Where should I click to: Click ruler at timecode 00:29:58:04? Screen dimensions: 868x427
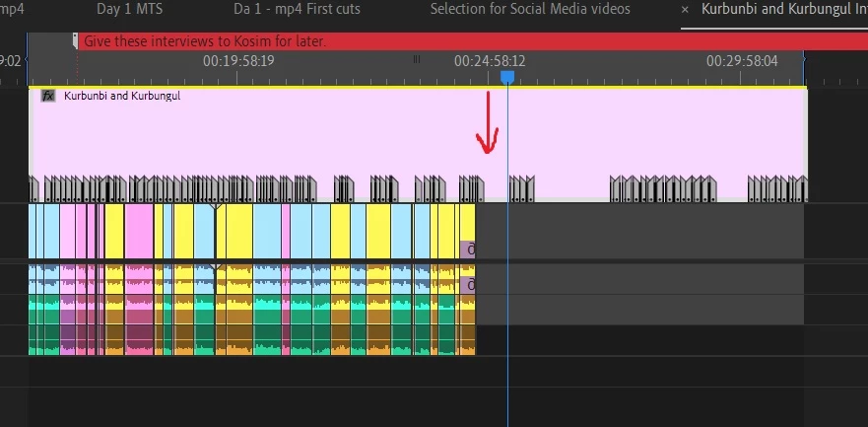[742, 61]
